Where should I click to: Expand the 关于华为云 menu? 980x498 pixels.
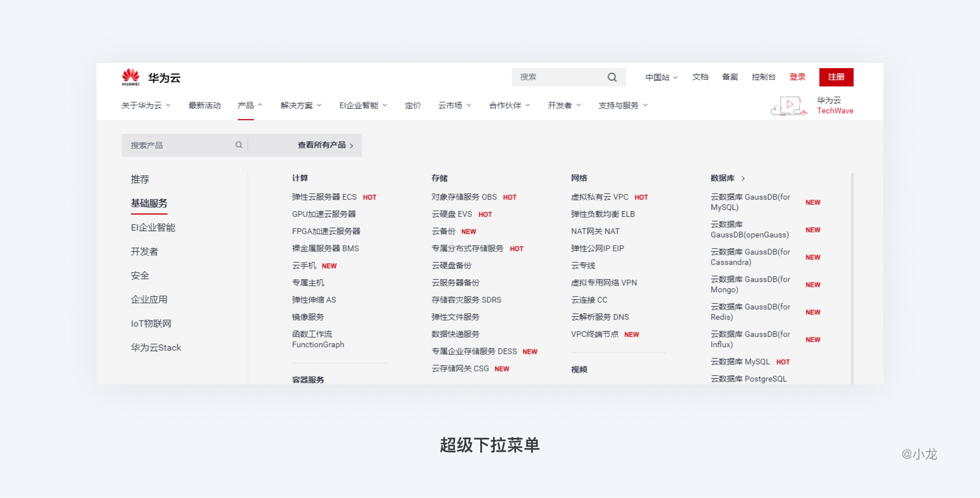click(146, 105)
